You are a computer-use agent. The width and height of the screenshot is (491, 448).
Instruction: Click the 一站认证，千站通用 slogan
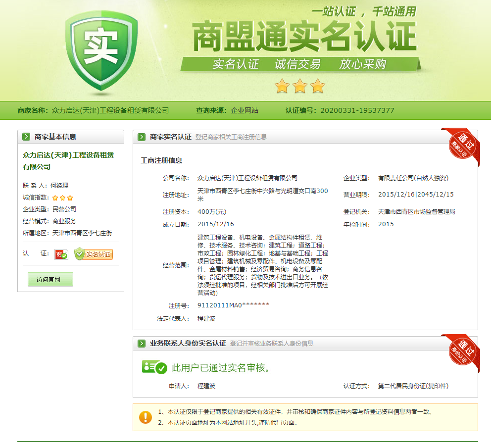pos(364,11)
